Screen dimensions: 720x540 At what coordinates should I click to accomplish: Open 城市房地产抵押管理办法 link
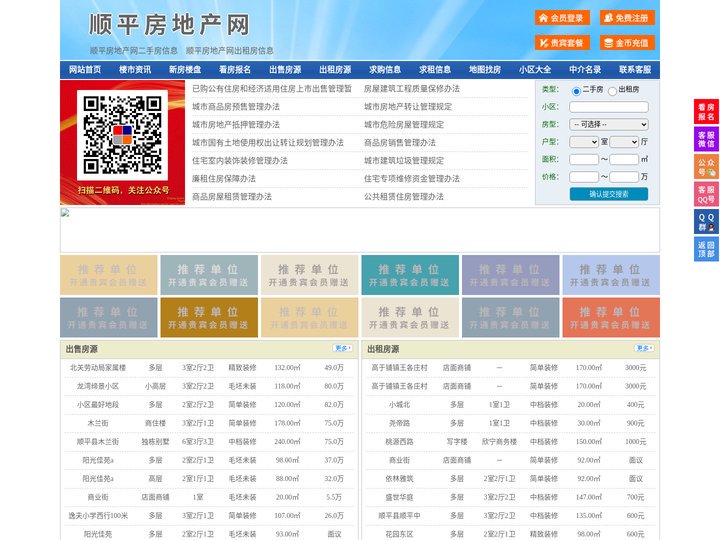click(x=236, y=124)
